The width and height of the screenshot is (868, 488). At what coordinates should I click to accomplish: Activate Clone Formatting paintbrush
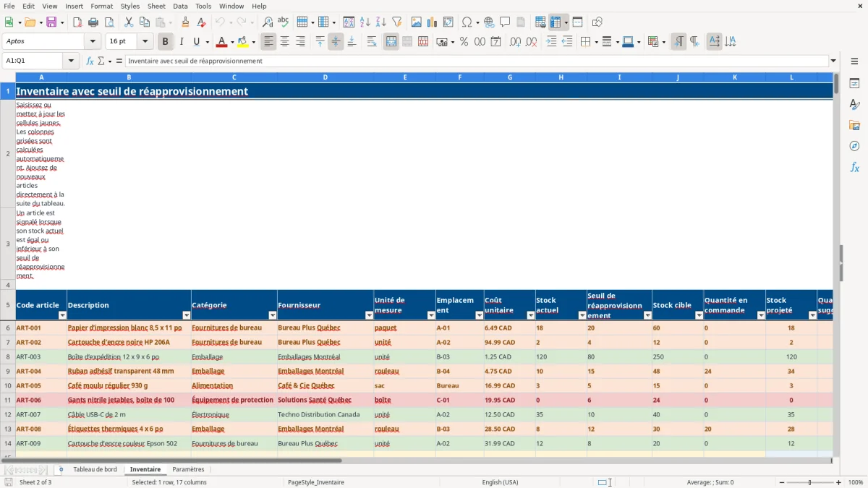185,22
